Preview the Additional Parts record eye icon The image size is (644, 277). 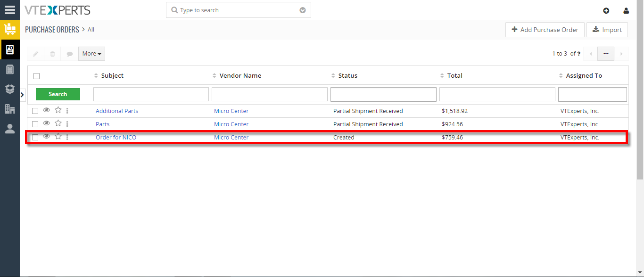[x=46, y=110]
